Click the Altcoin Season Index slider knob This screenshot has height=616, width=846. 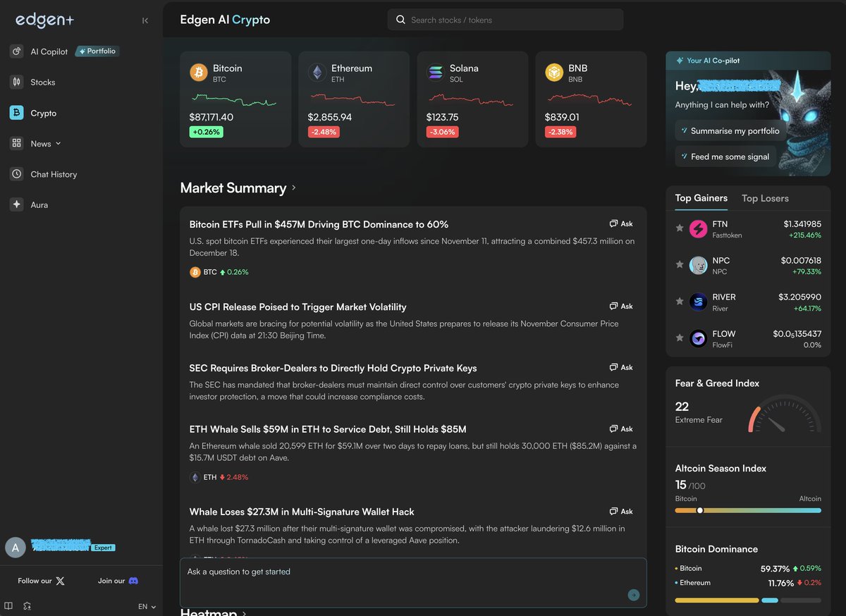[699, 510]
